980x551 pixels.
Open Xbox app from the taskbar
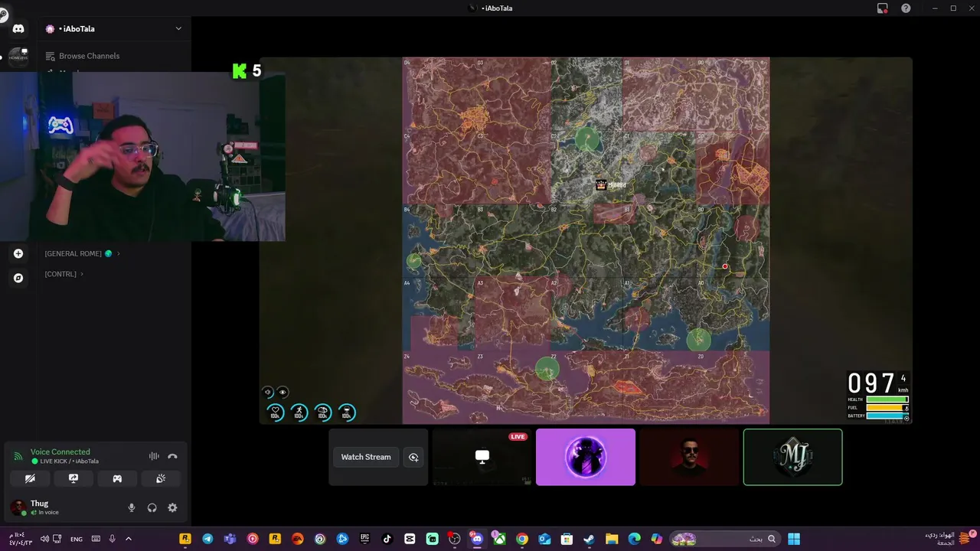pyautogui.click(x=499, y=539)
